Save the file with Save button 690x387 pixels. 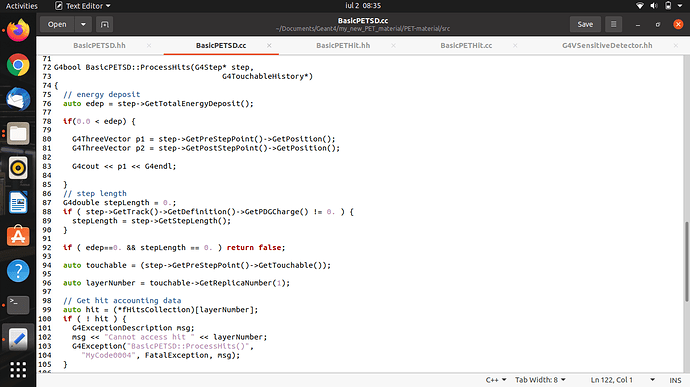(585, 24)
